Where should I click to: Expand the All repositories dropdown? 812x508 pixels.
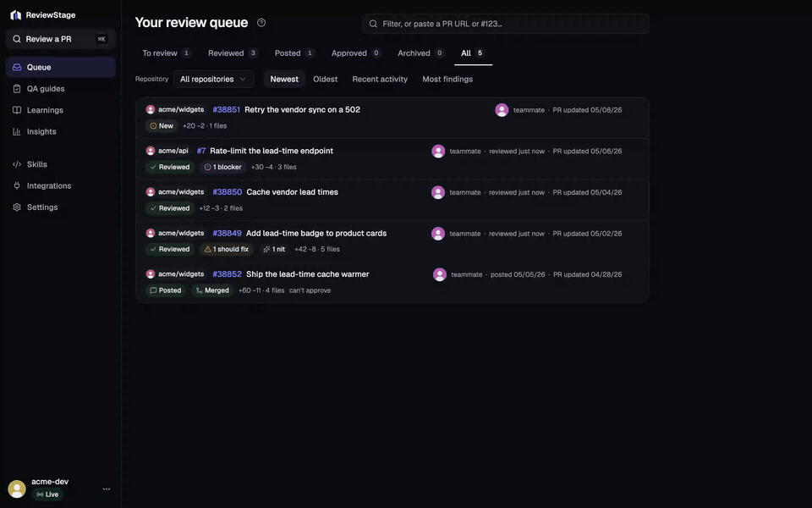tap(213, 80)
